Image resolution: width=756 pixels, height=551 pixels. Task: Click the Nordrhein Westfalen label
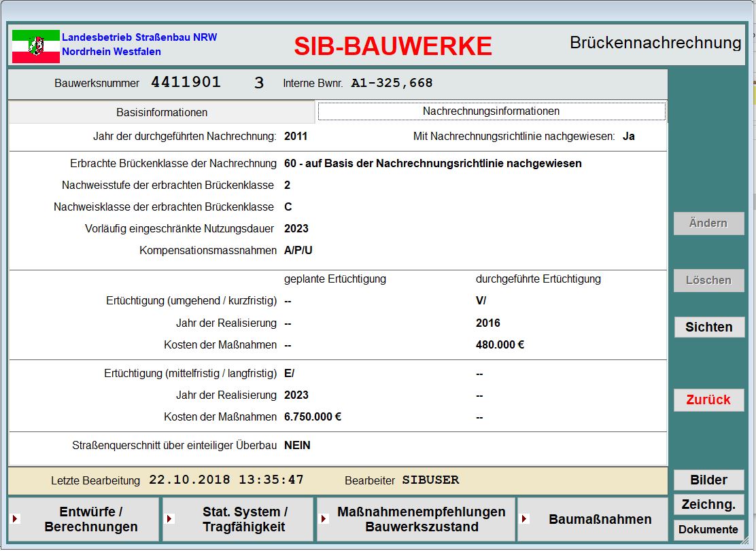point(111,52)
